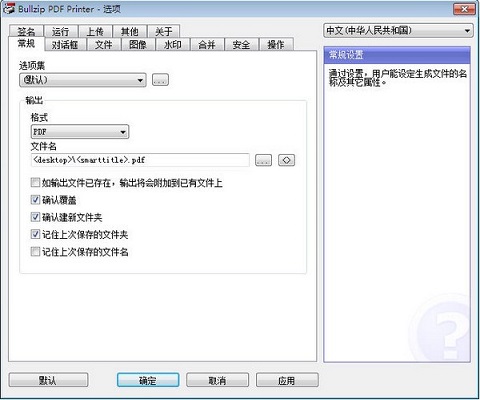Click the ellipsis button beside option set dropdown
The image size is (480, 400).
160,80
